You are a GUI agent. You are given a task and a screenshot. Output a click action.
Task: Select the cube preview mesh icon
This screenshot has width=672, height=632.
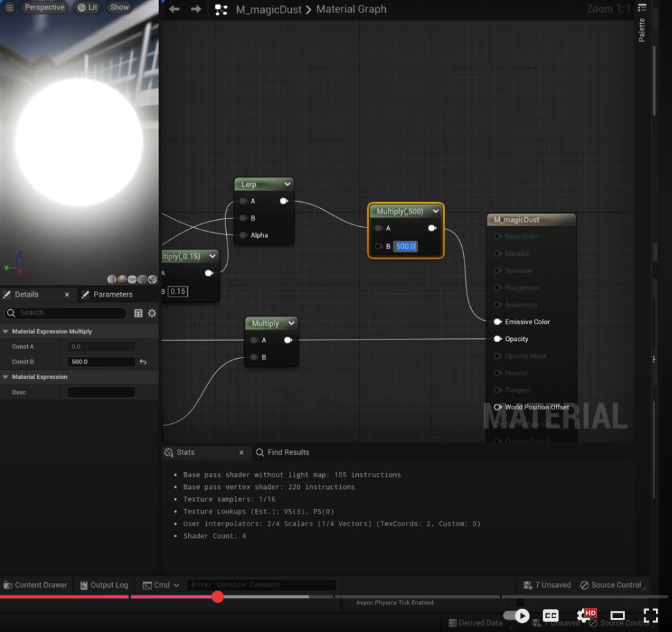click(x=143, y=279)
